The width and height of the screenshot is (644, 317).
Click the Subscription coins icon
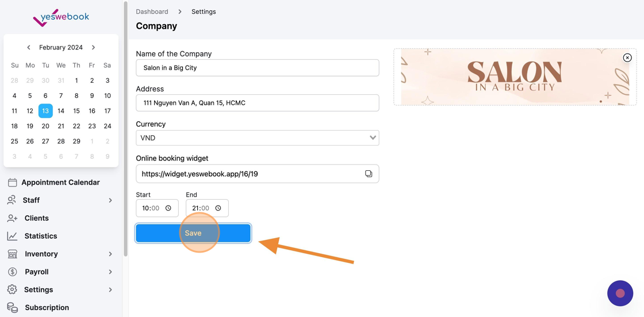pyautogui.click(x=12, y=308)
